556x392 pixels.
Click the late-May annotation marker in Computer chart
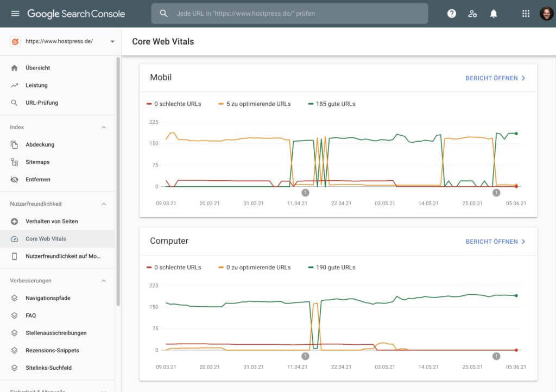click(x=496, y=356)
